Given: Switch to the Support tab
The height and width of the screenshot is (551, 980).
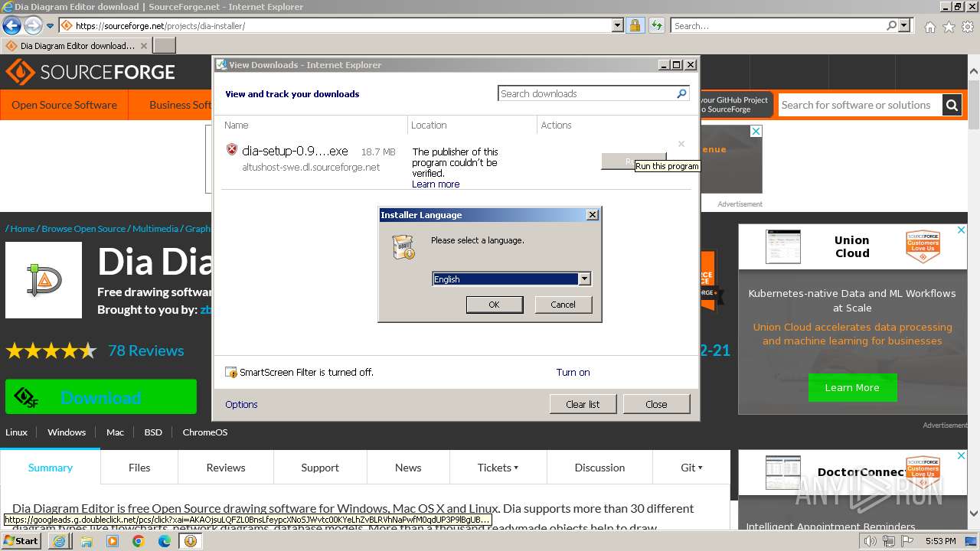Looking at the screenshot, I should [x=320, y=468].
